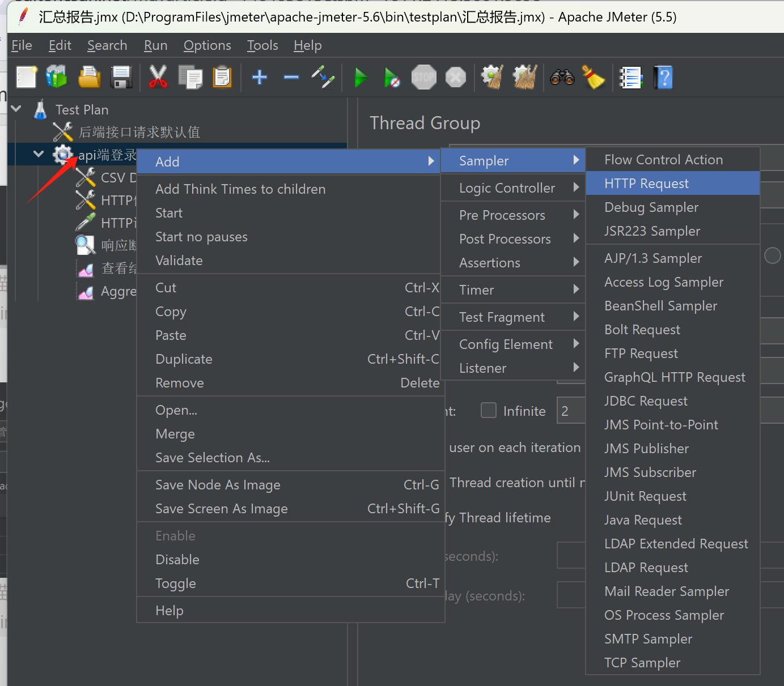Open the Tools menu

(x=262, y=45)
